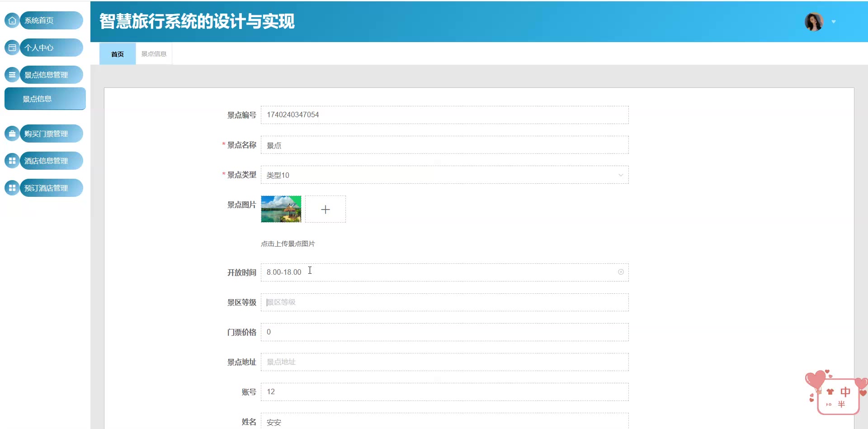The image size is (868, 429).
Task: Click the 姓名 input field
Action: point(445,421)
